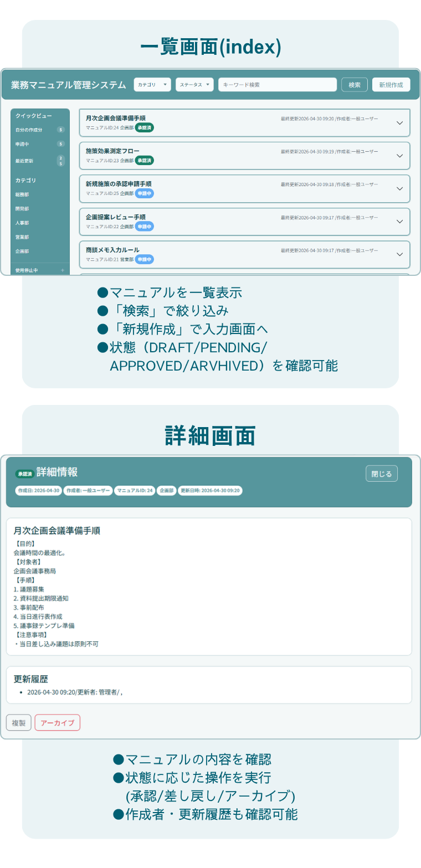421x868 pixels.
Task: Filter by 人事部 category
Action: (x=22, y=223)
